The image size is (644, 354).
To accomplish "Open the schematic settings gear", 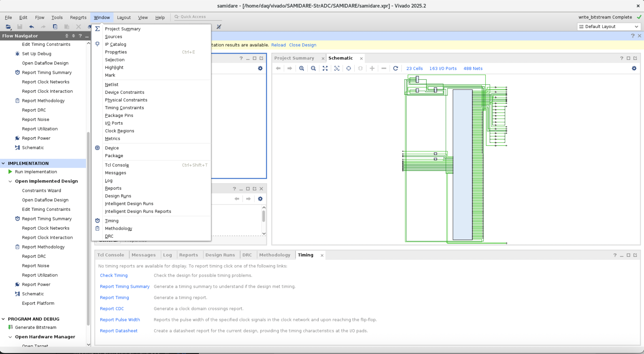I will [634, 68].
